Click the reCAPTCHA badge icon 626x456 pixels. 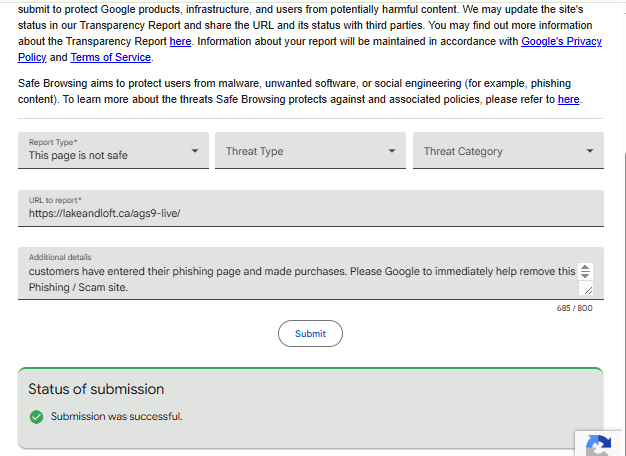tap(598, 445)
